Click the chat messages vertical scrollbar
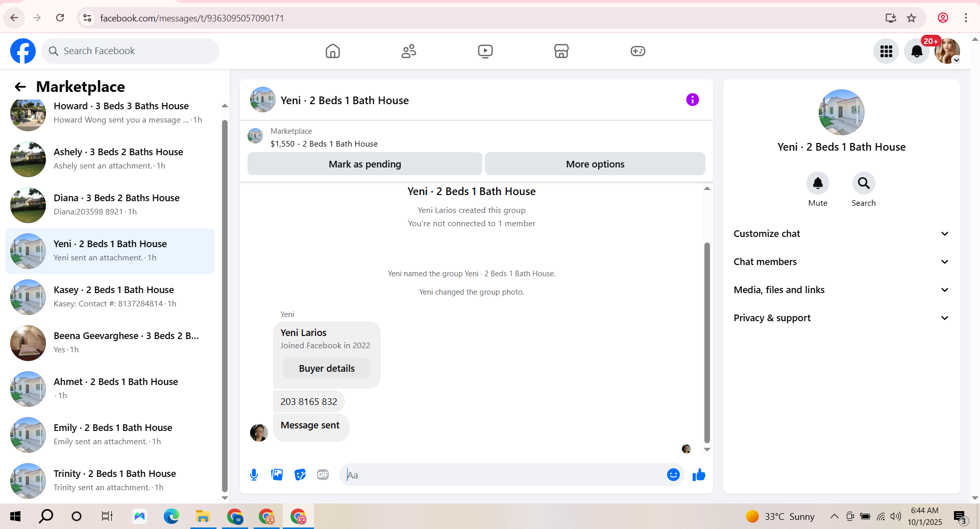 click(707, 342)
